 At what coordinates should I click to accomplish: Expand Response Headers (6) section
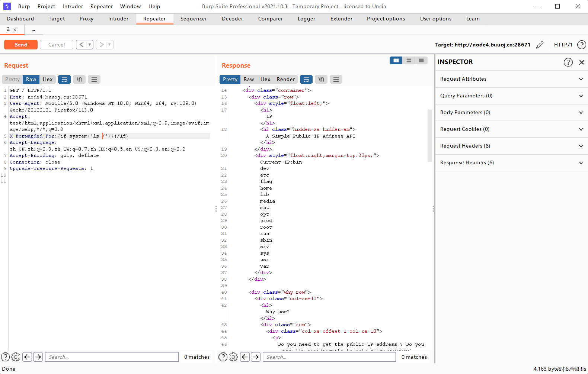coord(512,162)
